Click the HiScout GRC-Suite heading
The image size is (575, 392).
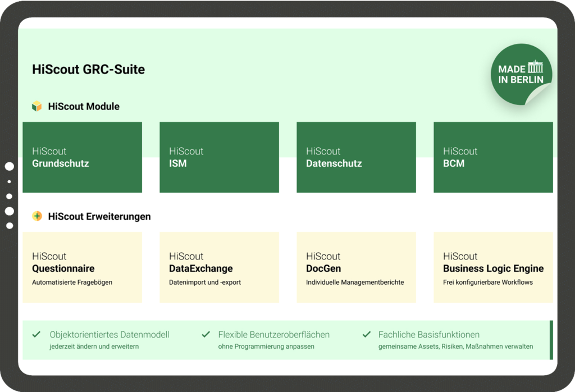point(88,69)
